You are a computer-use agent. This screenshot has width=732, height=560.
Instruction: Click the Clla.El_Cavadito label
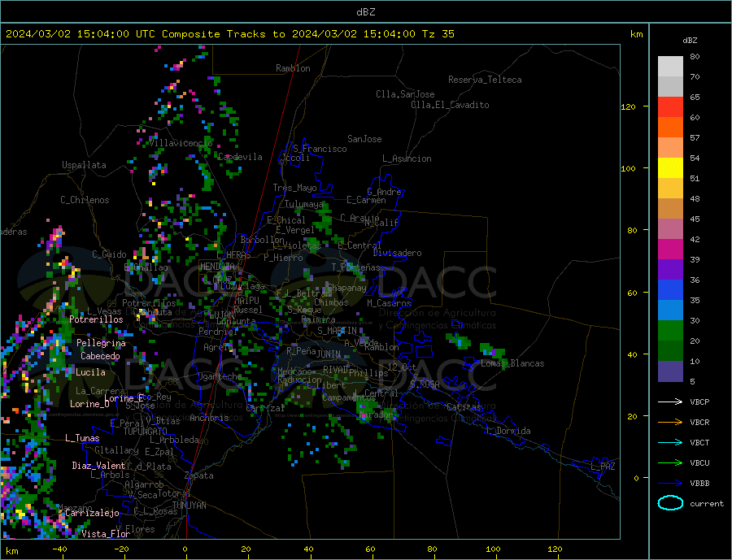(450, 105)
